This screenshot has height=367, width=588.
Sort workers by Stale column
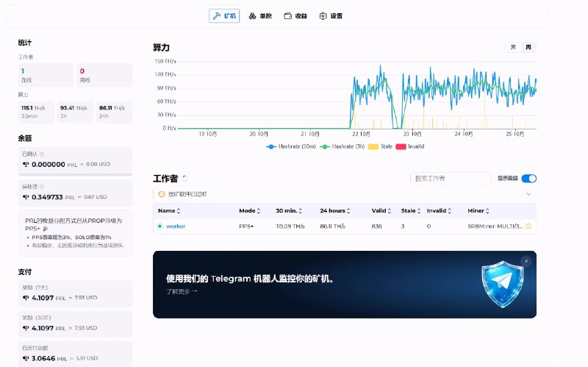click(411, 211)
